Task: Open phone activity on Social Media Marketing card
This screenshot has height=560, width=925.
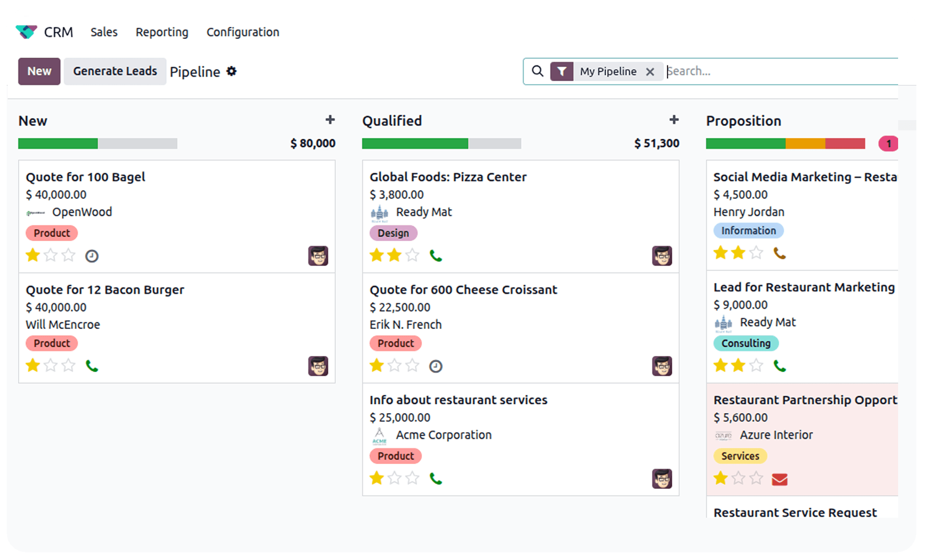Action: [x=779, y=253]
